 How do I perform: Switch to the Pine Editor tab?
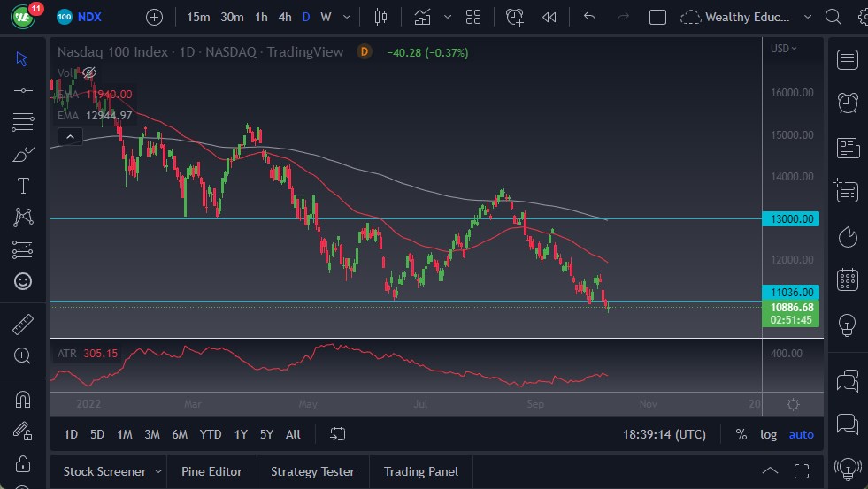212,471
